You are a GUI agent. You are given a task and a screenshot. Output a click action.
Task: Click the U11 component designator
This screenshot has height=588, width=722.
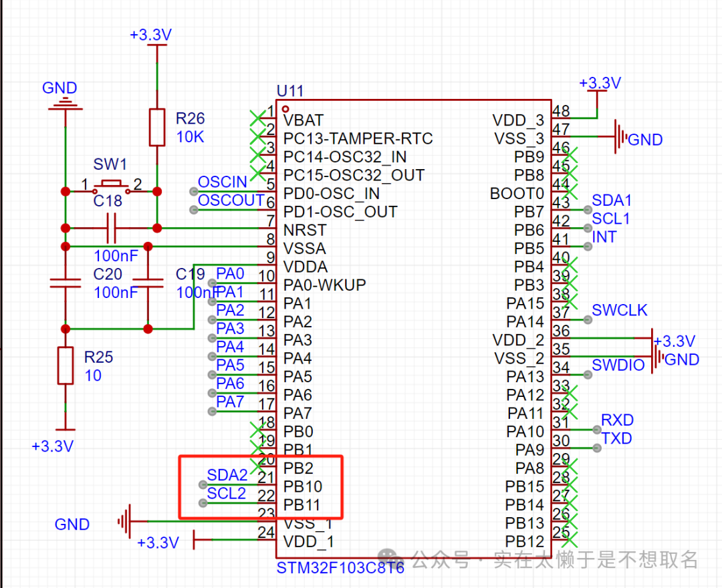[289, 91]
